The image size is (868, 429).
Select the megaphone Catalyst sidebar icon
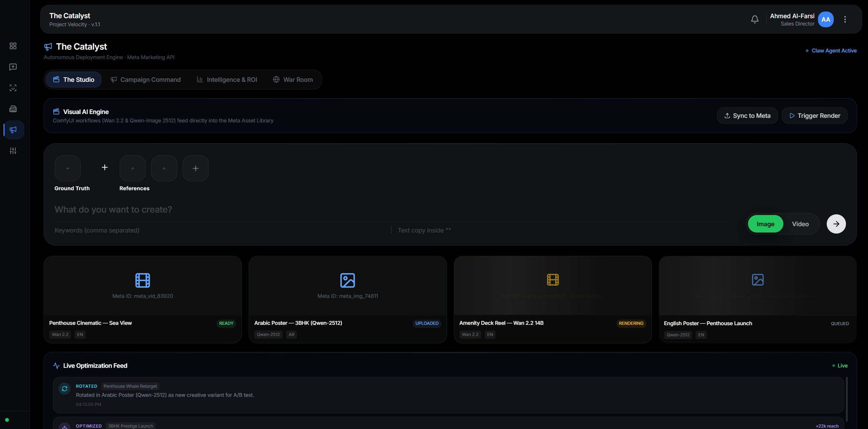(13, 130)
